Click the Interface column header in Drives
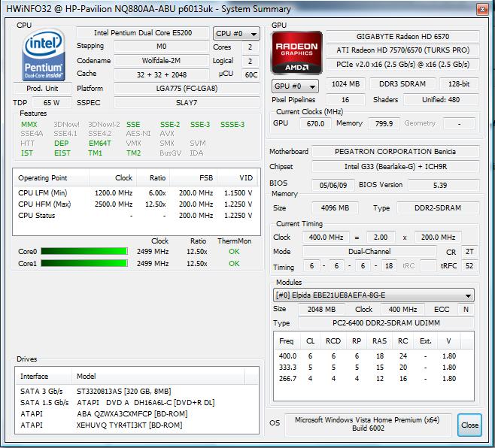This screenshot has height=448, width=495. 44,376
